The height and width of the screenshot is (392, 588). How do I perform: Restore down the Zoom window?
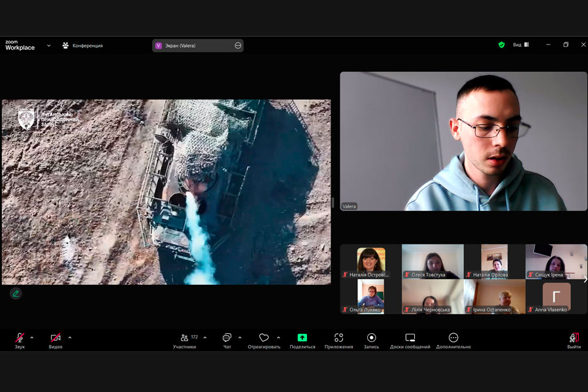pyautogui.click(x=566, y=44)
